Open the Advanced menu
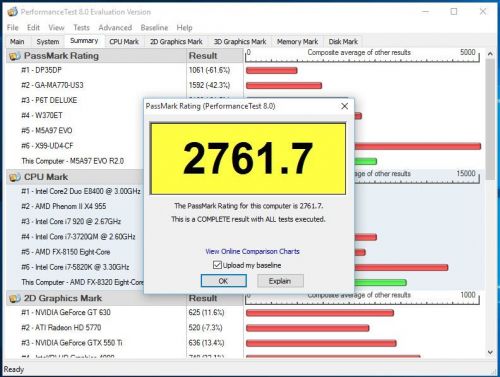The image size is (500, 377). (115, 28)
